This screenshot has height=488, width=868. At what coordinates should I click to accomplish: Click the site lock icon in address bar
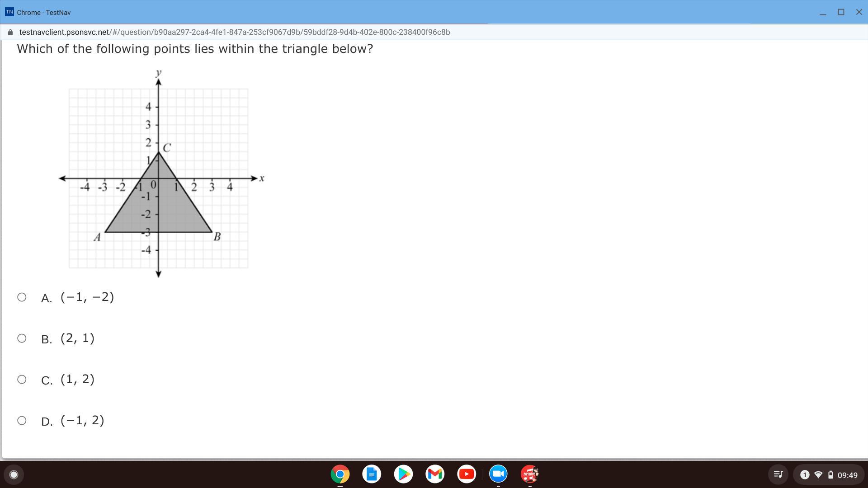click(10, 32)
